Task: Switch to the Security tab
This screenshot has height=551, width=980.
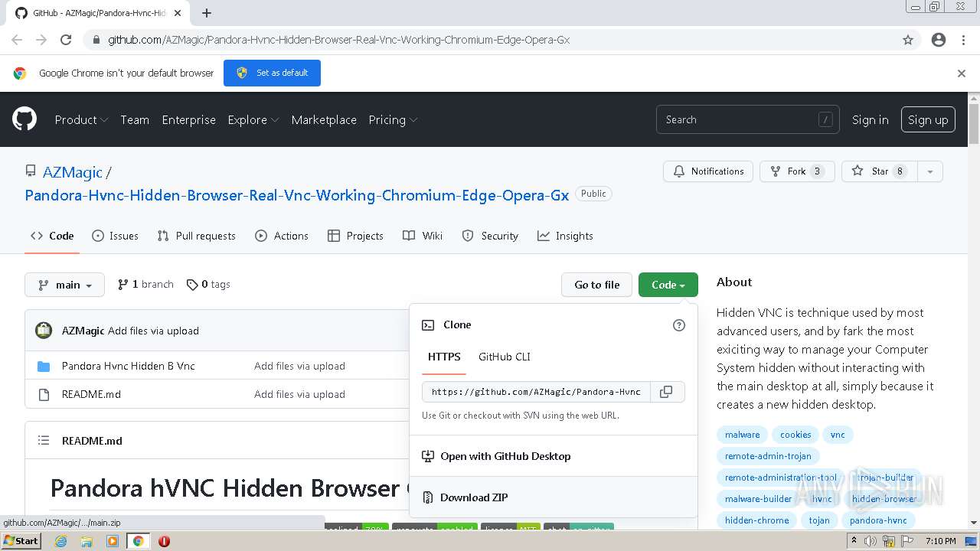Action: [490, 236]
